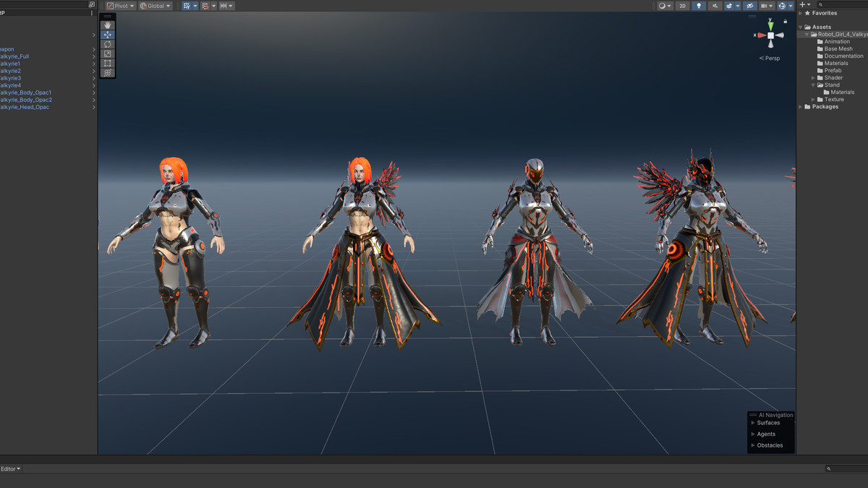Image resolution: width=868 pixels, height=488 pixels.
Task: Expand the Favorites section
Action: pos(801,13)
